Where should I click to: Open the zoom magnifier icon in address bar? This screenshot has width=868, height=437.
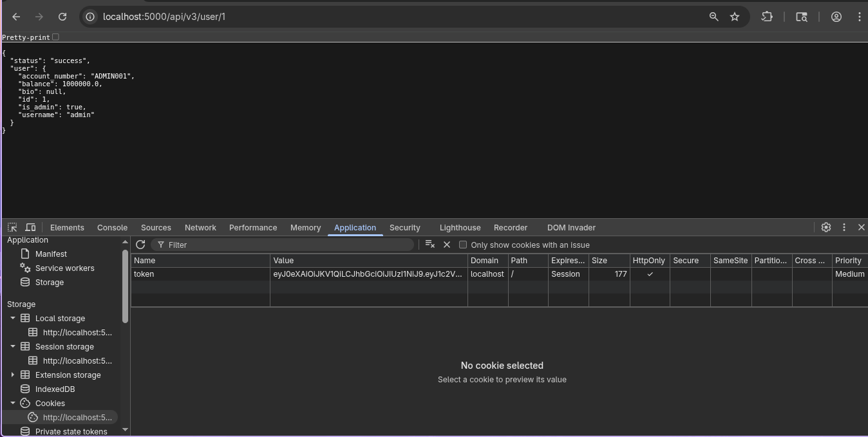[714, 17]
